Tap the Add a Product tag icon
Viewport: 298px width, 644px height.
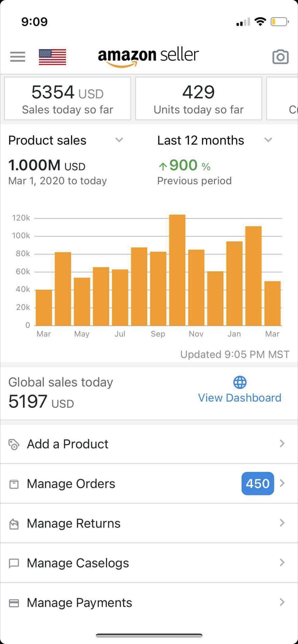pyautogui.click(x=14, y=444)
